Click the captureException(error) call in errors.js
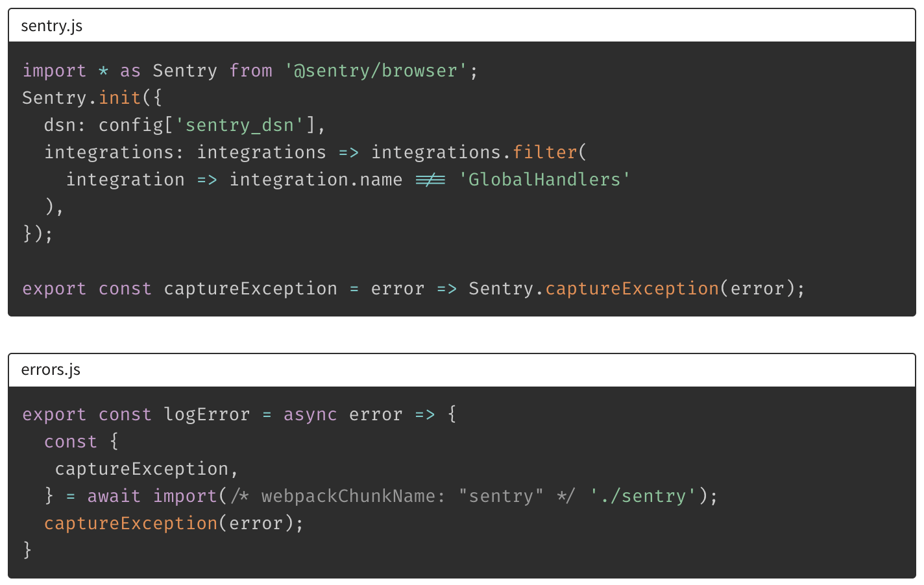Image resolution: width=924 pixels, height=585 pixels. (130, 523)
